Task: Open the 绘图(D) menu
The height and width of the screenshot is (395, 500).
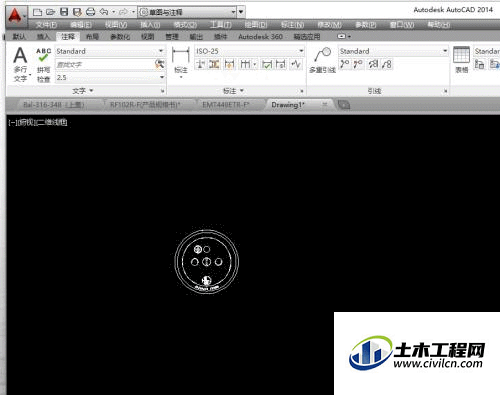Action: pos(256,25)
